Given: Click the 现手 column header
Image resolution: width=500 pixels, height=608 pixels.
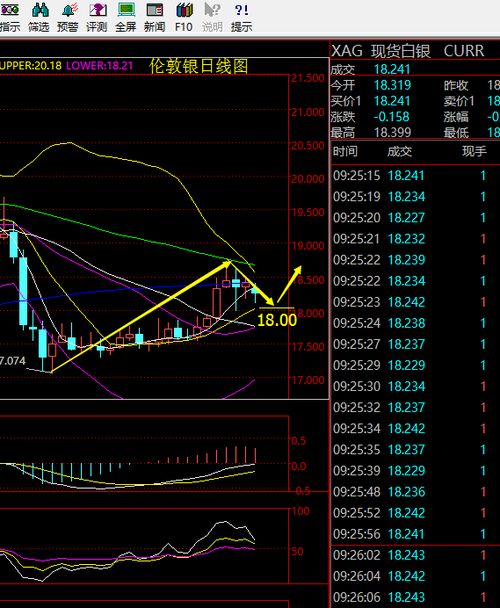Looking at the screenshot, I should pos(474,151).
